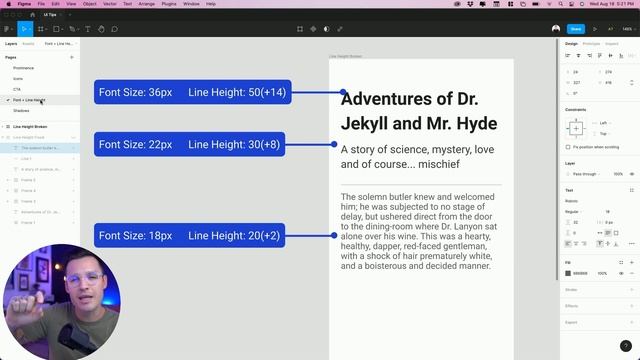
Task: Open the Shadows page
Action: tap(21, 111)
